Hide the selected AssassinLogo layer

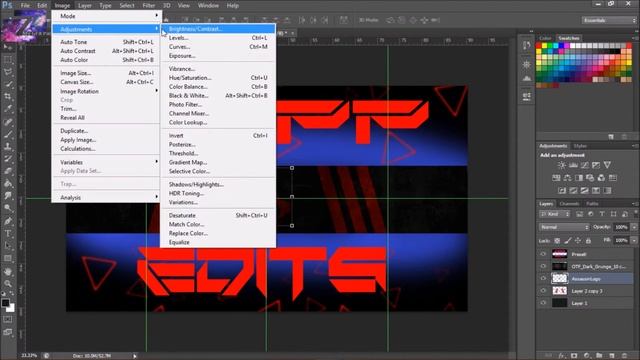(543, 278)
